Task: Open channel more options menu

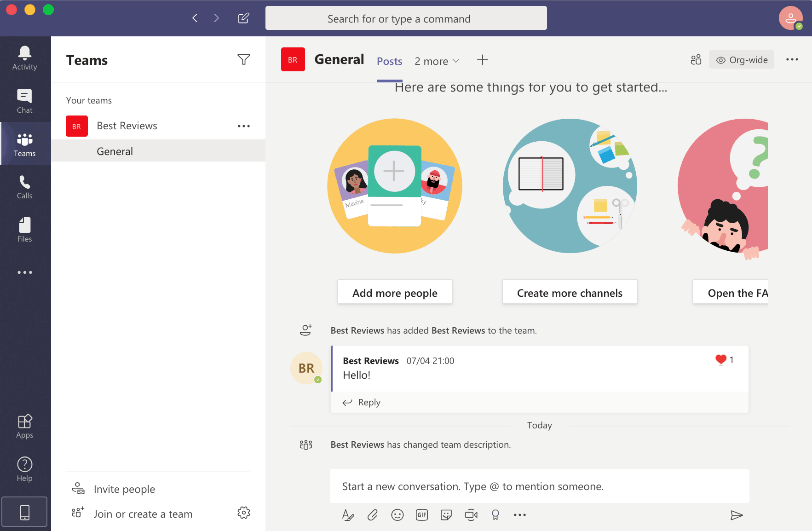Action: (x=793, y=59)
